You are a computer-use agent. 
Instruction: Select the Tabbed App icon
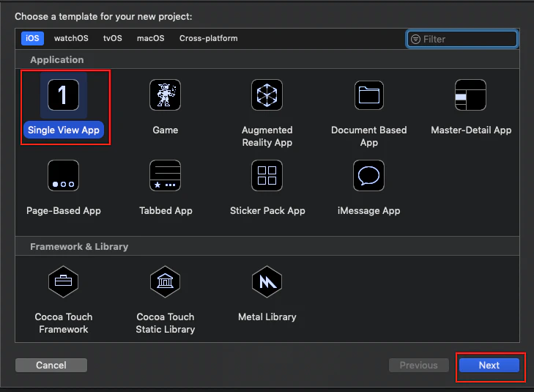(165, 175)
